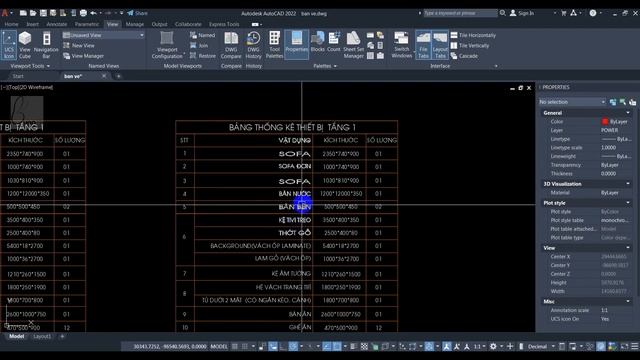The height and width of the screenshot is (360, 640).
Task: Switch to the Output ribbon tab
Action: click(x=159, y=24)
